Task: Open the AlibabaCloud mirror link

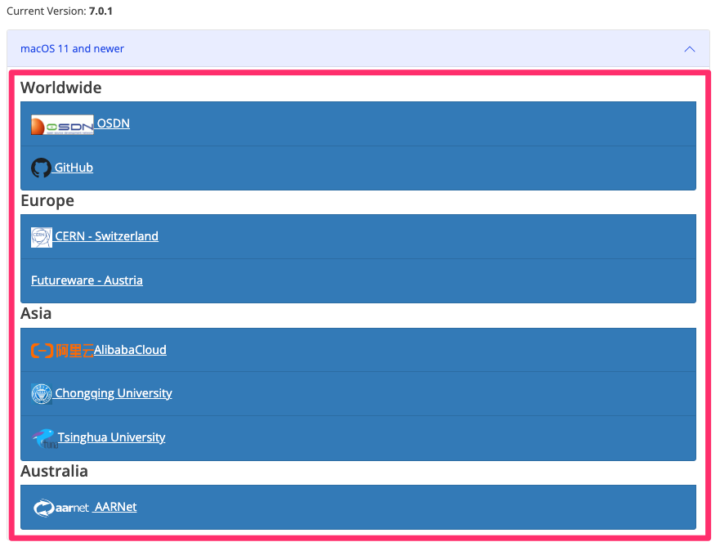Action: 130,350
